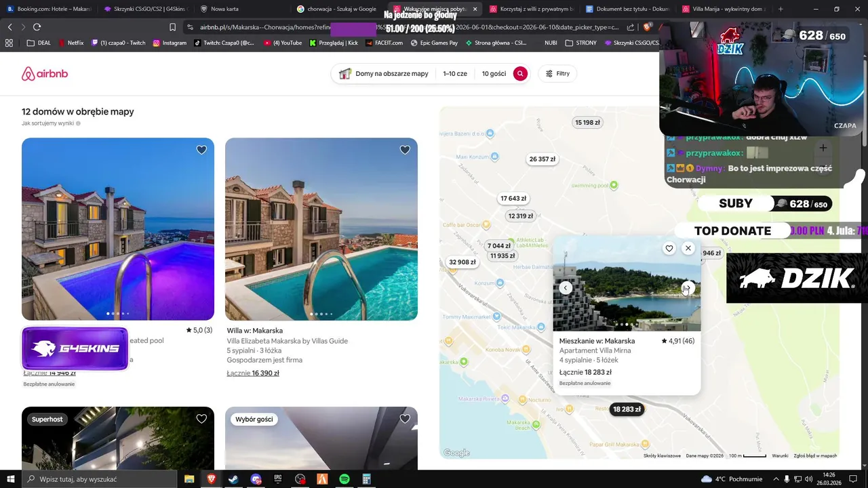Expand the DEAL bookmarks folder

pyautogui.click(x=38, y=43)
